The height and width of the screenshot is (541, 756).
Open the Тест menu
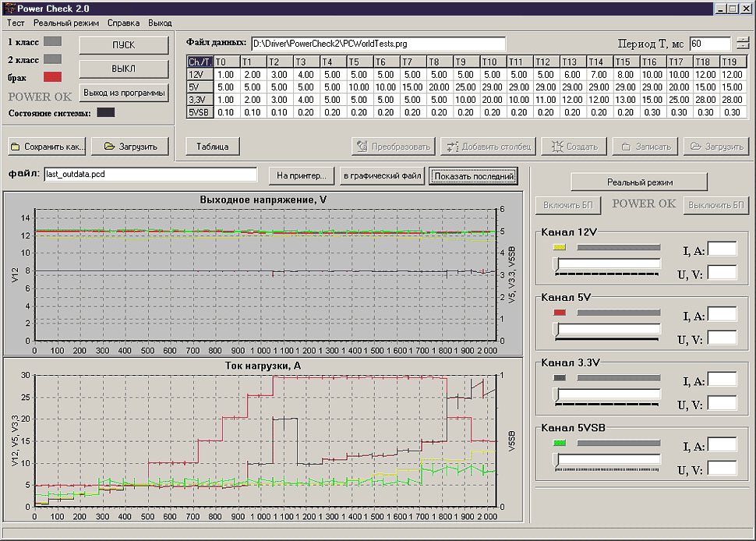16,23
